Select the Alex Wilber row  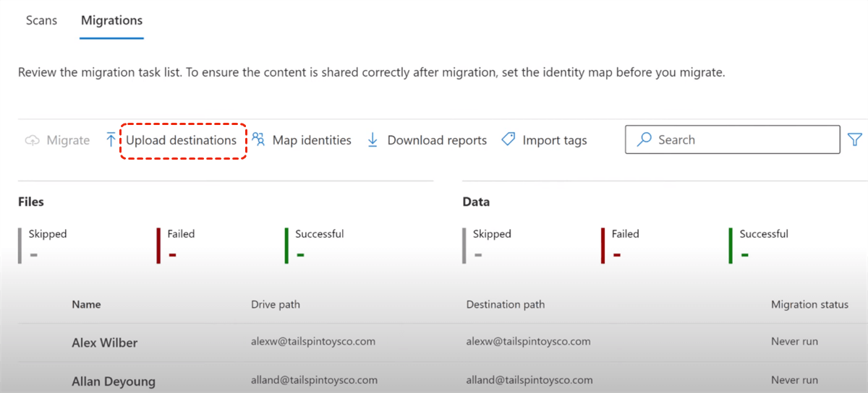[x=105, y=342]
